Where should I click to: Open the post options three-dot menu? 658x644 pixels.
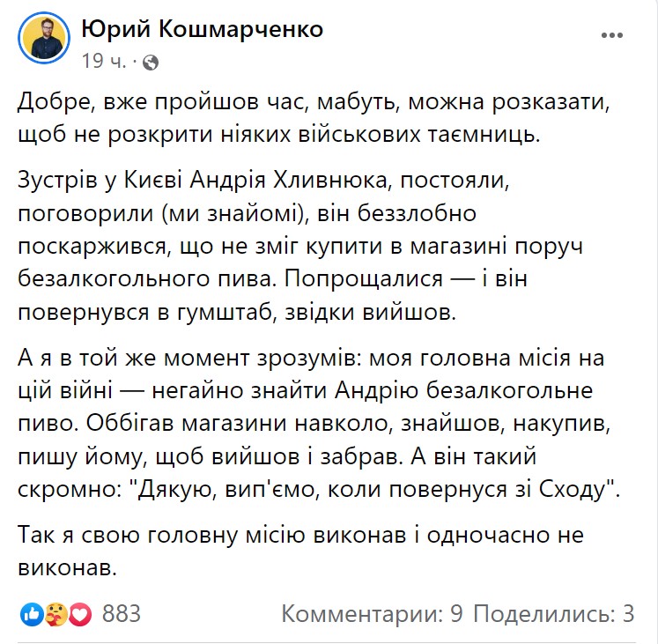point(612,36)
